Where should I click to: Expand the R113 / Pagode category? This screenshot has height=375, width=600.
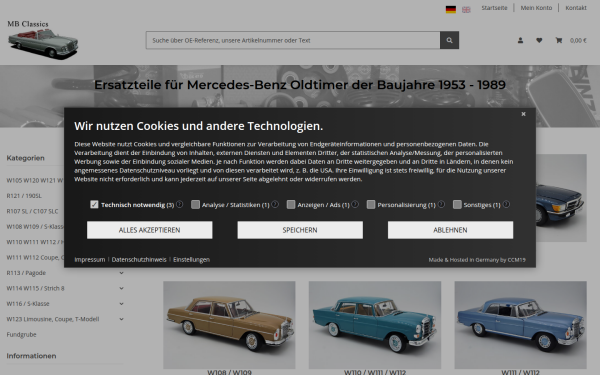click(x=121, y=273)
